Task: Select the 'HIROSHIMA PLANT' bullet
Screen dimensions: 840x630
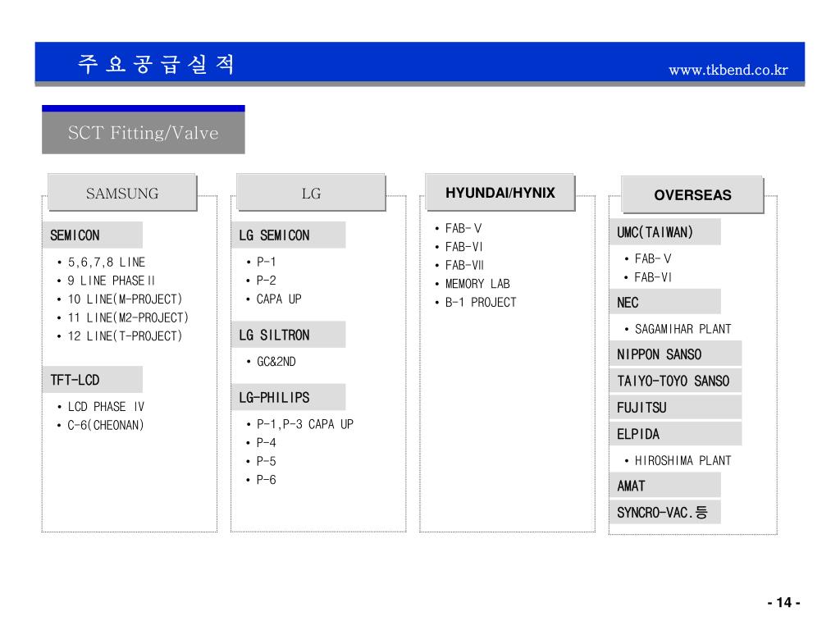Action: [x=682, y=461]
